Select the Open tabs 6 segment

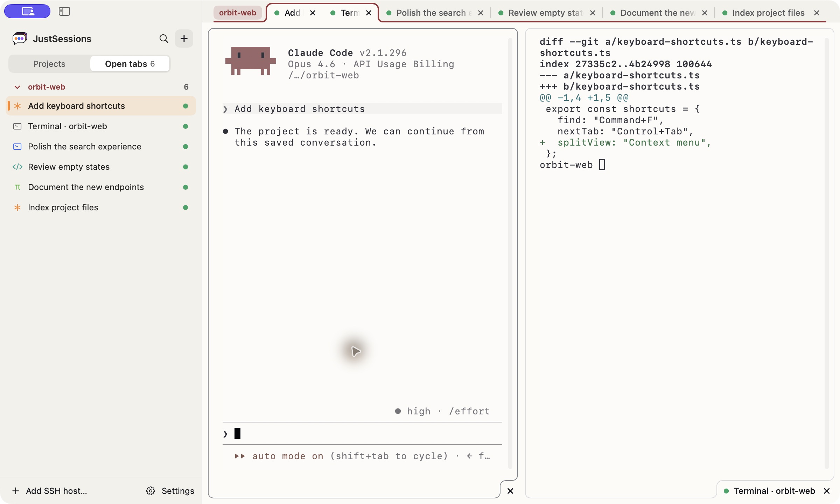[x=130, y=64]
